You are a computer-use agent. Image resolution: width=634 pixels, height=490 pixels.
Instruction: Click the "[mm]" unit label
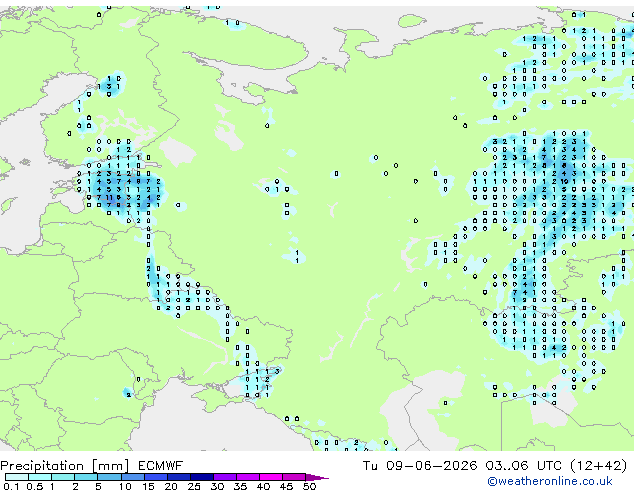point(110,466)
